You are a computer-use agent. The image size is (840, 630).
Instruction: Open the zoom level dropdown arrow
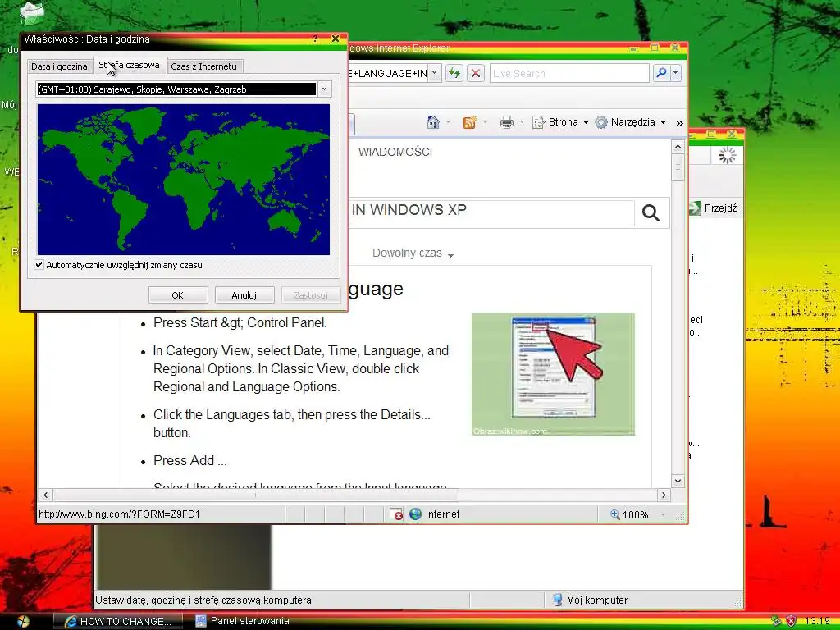point(663,514)
